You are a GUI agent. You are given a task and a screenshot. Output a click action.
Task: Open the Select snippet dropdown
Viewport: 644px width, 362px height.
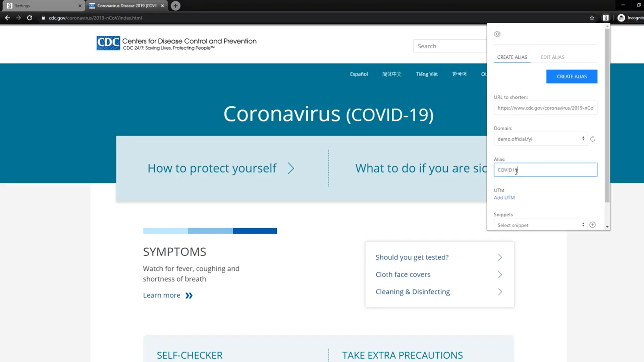coord(541,225)
